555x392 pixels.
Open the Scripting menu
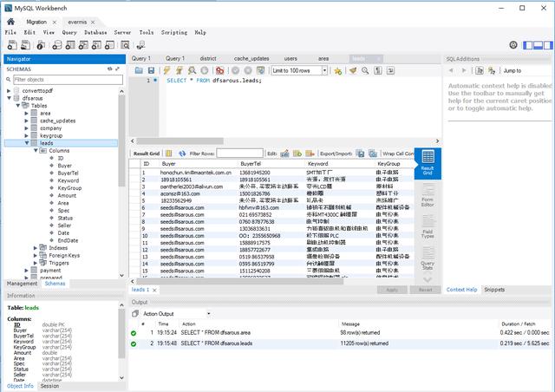[174, 32]
